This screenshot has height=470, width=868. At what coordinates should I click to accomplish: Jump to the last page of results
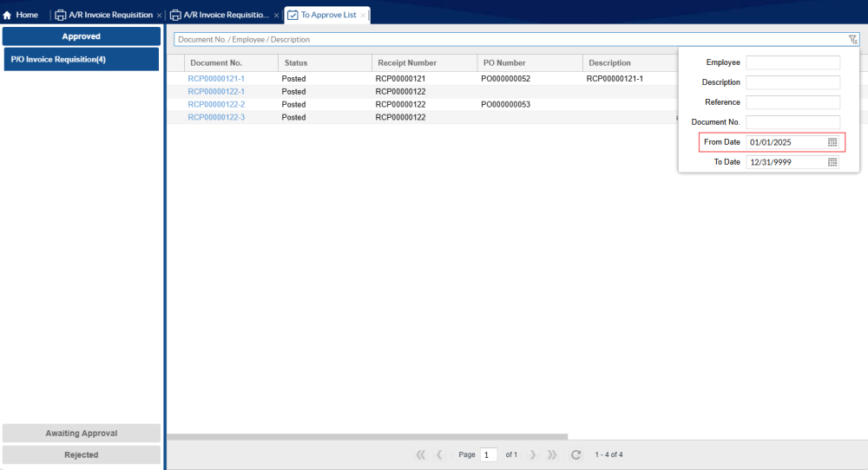tap(552, 454)
